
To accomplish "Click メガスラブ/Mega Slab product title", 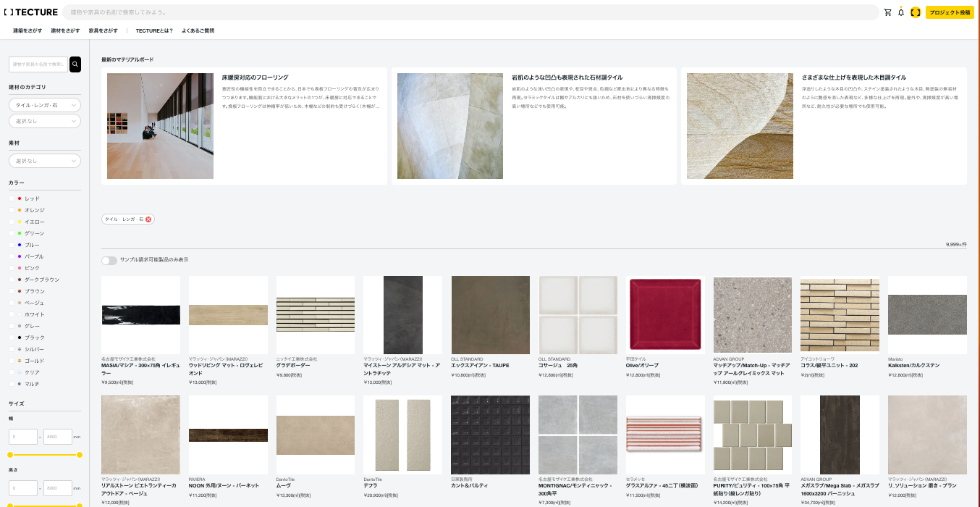I will (840, 488).
